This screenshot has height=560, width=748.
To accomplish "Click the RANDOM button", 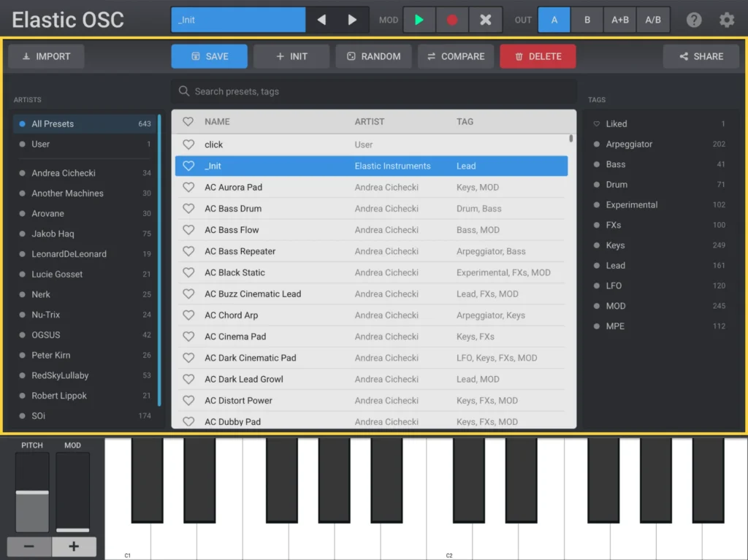I will (x=373, y=56).
